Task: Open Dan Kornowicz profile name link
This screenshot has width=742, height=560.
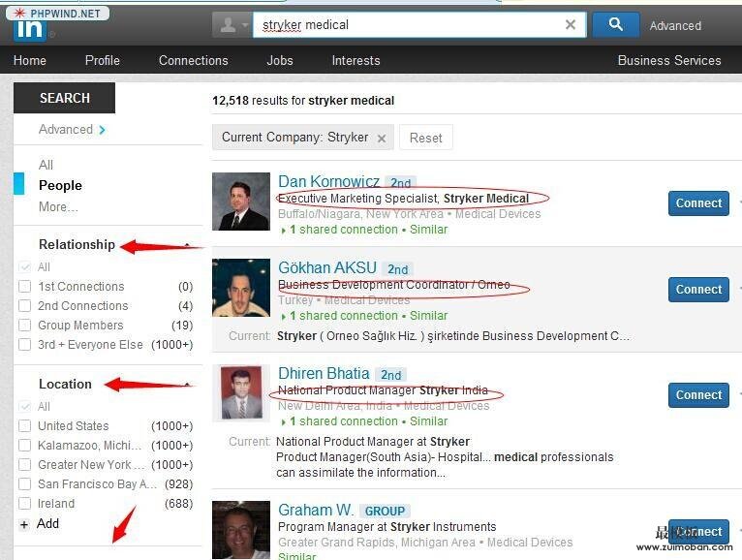Action: pos(329,181)
